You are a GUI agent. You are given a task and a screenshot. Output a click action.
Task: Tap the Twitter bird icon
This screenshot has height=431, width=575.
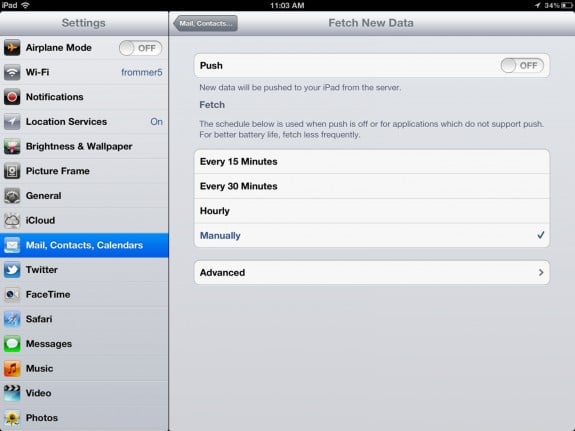click(12, 270)
